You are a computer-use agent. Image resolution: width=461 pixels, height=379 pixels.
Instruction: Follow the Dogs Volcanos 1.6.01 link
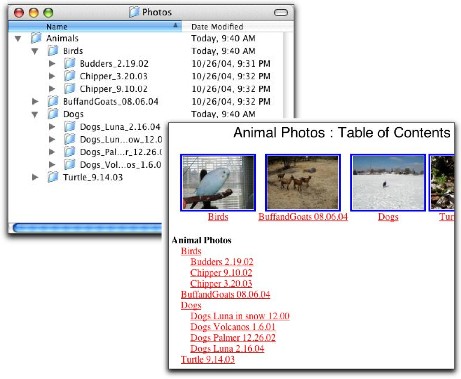point(233,327)
